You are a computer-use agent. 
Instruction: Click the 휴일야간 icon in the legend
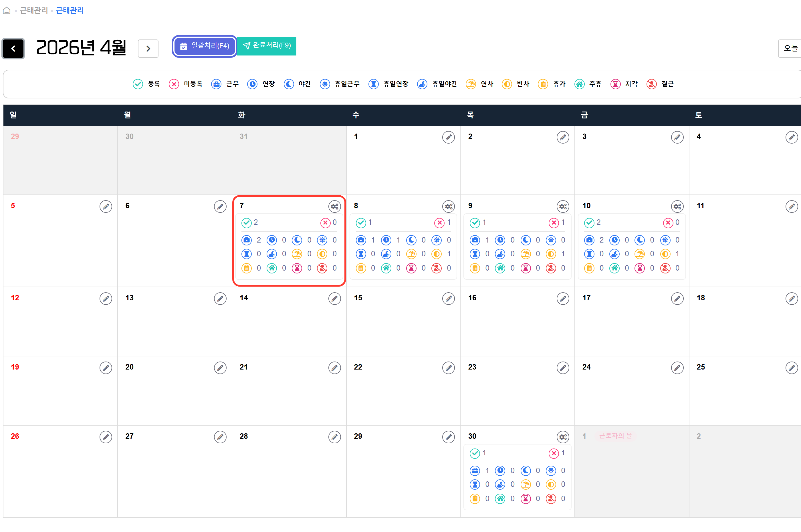(422, 84)
